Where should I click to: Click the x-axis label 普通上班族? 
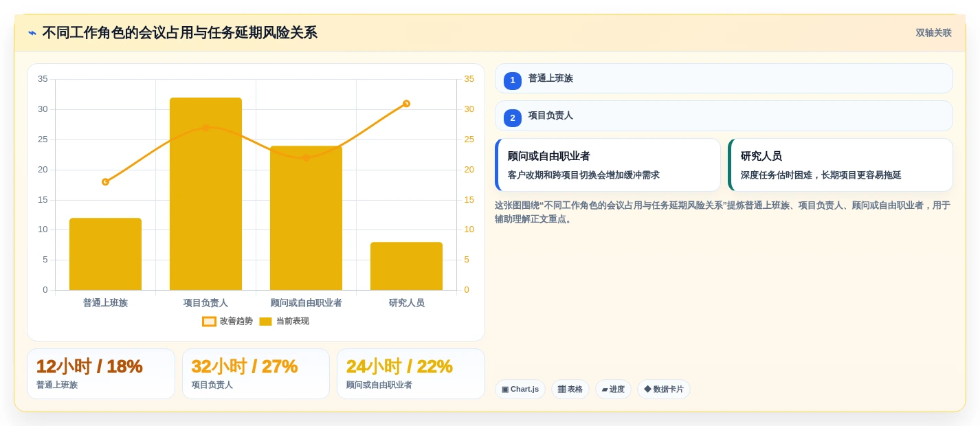click(105, 303)
